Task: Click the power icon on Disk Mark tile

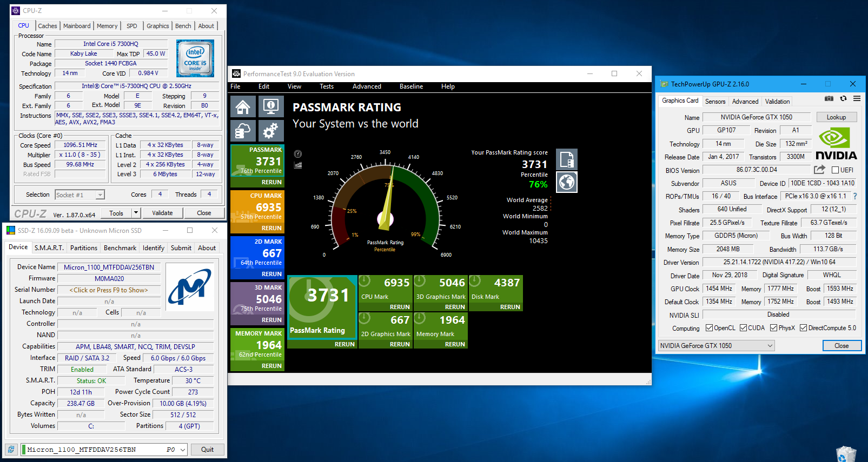Action: tap(475, 281)
